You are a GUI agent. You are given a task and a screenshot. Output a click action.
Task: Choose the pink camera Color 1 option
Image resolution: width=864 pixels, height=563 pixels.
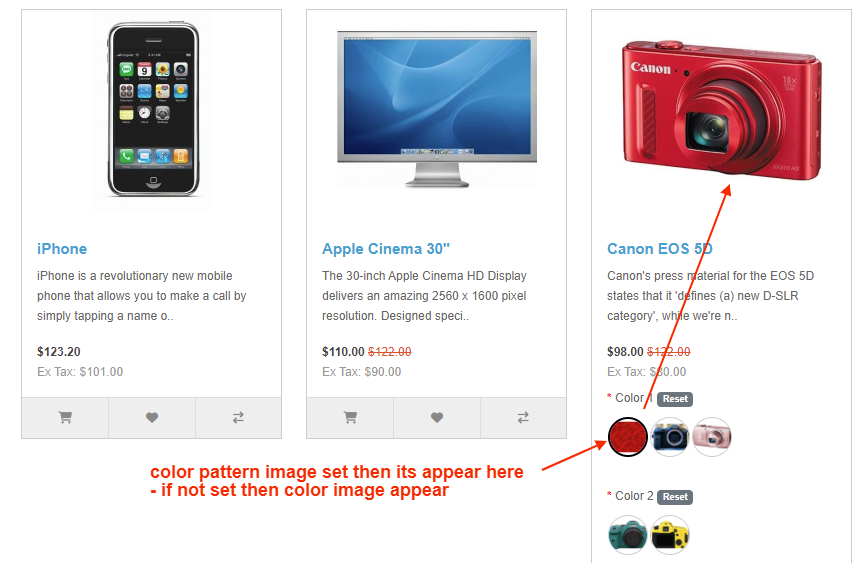click(x=712, y=437)
